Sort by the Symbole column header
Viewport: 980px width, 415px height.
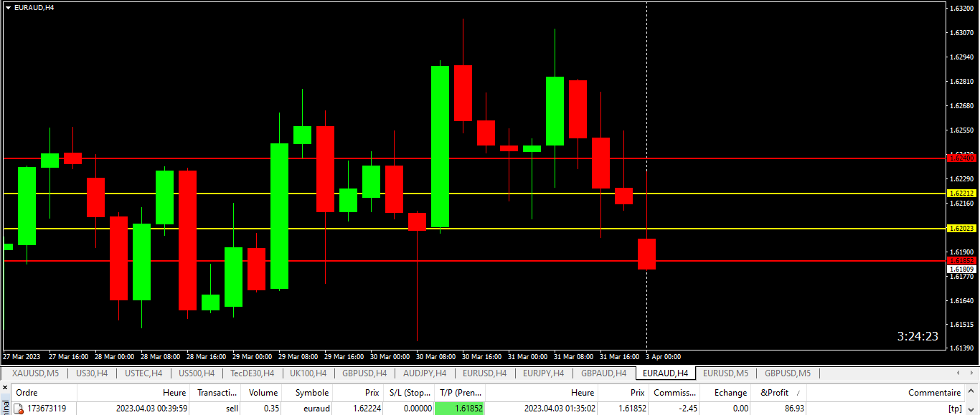311,393
